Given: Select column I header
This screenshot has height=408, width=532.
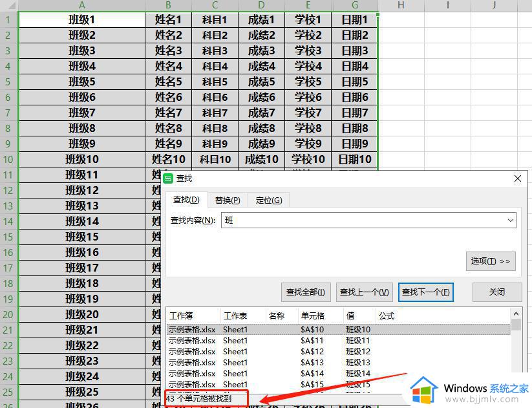Looking at the screenshot, I should point(447,5).
